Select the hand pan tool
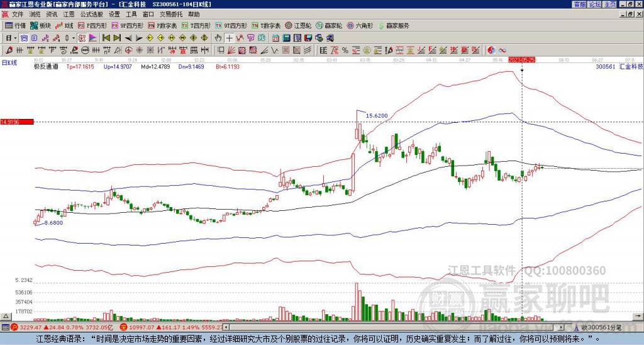The image size is (644, 345). 218,38
